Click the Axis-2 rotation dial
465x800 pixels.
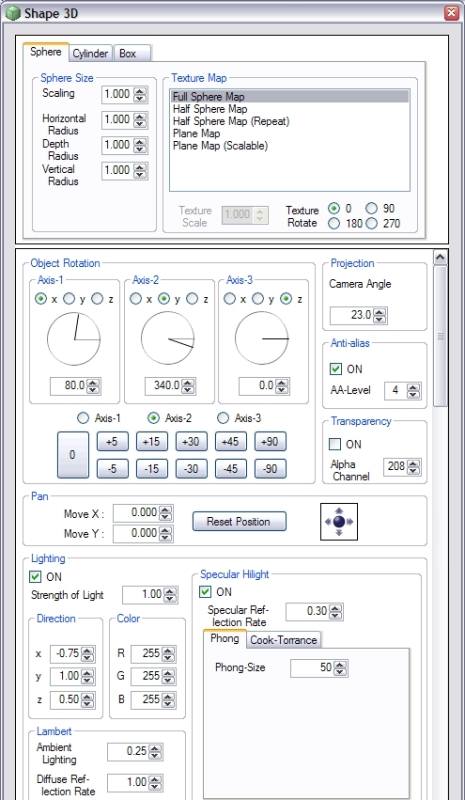click(x=168, y=339)
